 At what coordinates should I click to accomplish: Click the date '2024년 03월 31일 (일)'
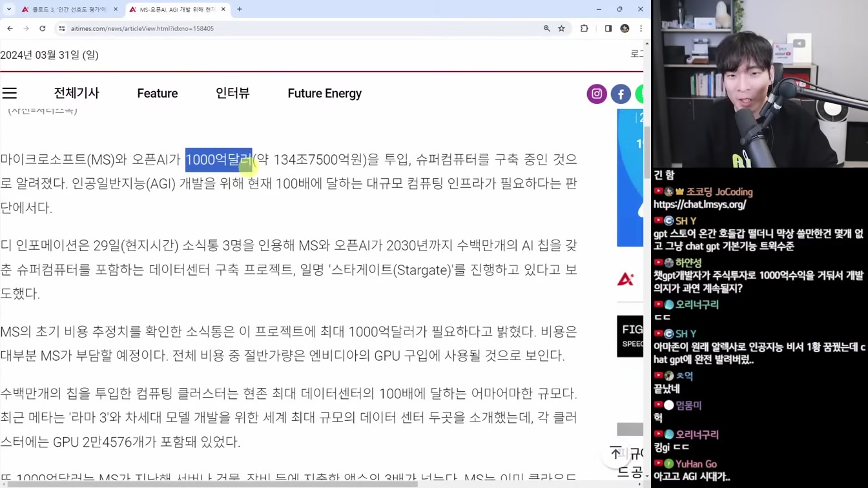pos(49,55)
